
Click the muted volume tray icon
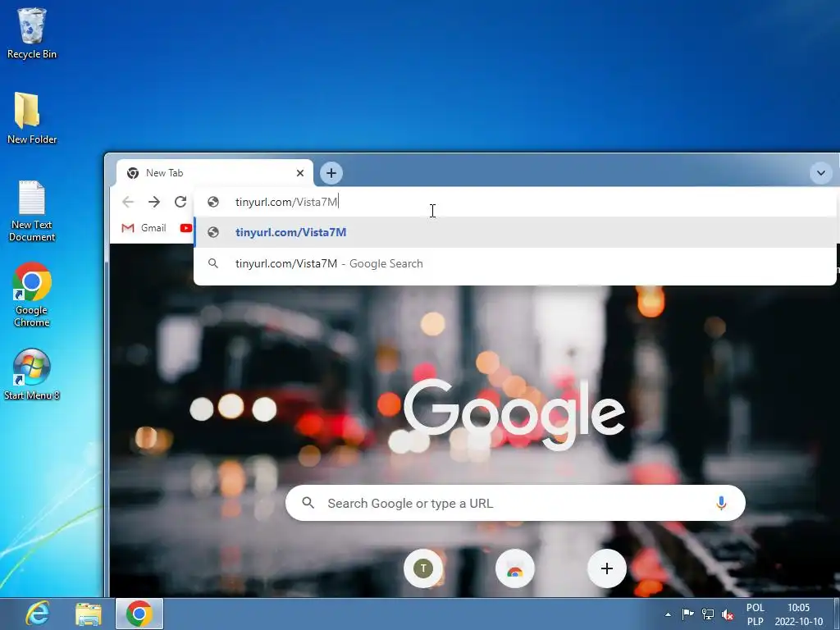click(x=728, y=615)
